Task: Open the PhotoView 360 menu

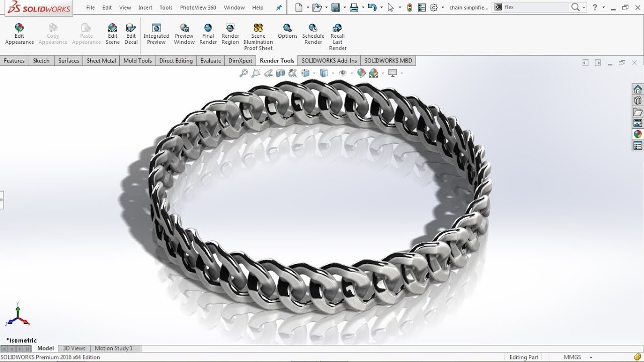Action: [x=198, y=8]
